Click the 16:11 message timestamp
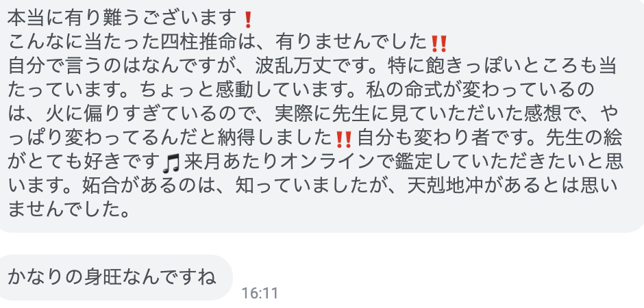Screen dimensions: 644x308 point(260,294)
